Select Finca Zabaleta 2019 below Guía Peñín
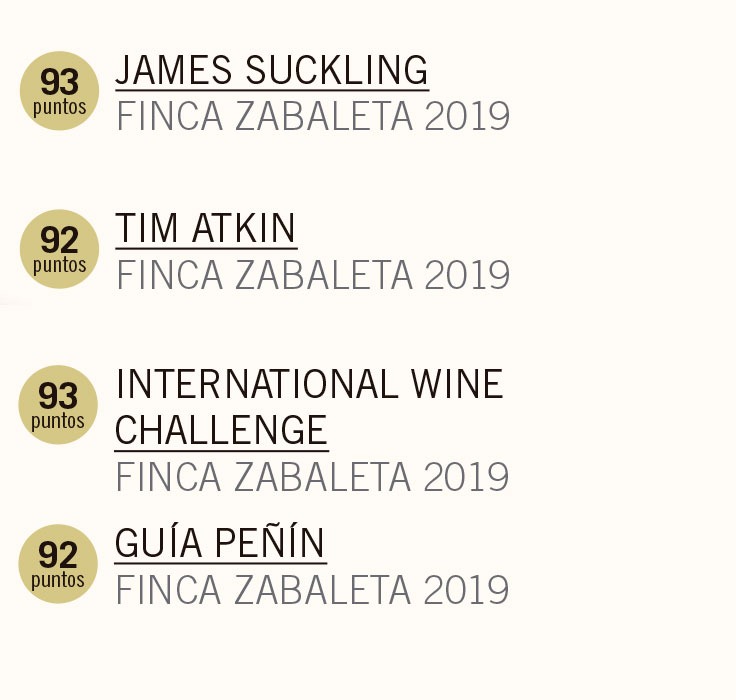 click(x=313, y=590)
